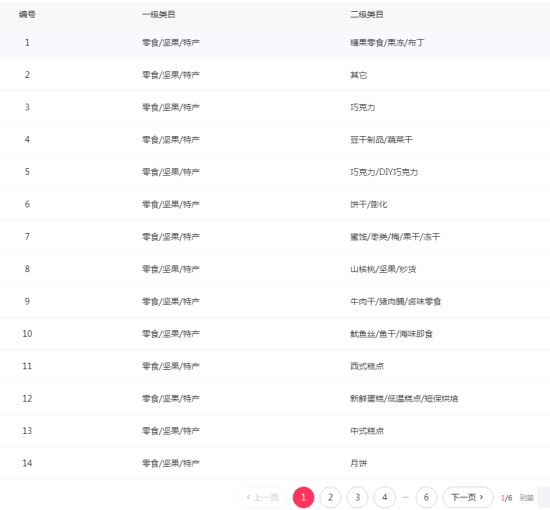Click the pagination ellipsis dots
This screenshot has height=510, width=550.
coord(405,497)
